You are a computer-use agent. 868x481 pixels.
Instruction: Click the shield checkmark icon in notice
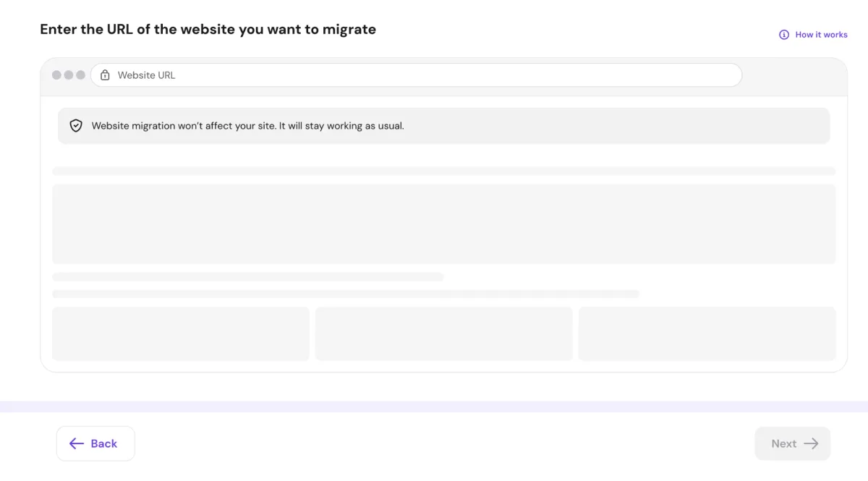76,126
